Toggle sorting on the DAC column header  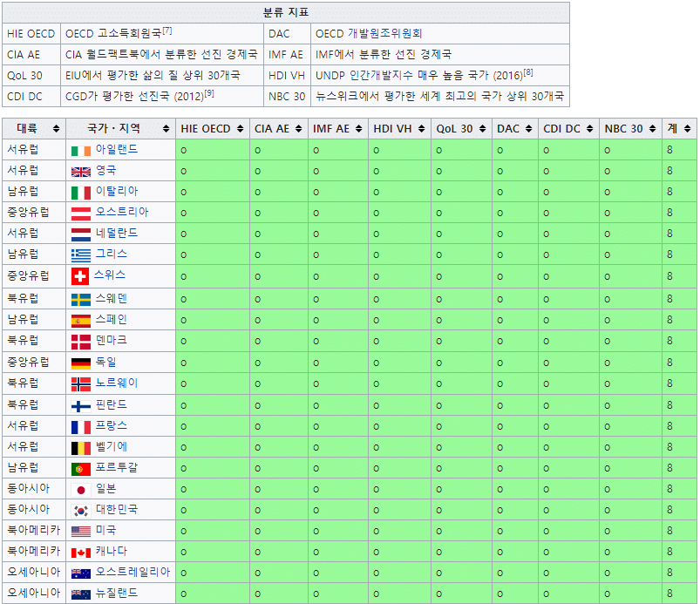point(515,129)
